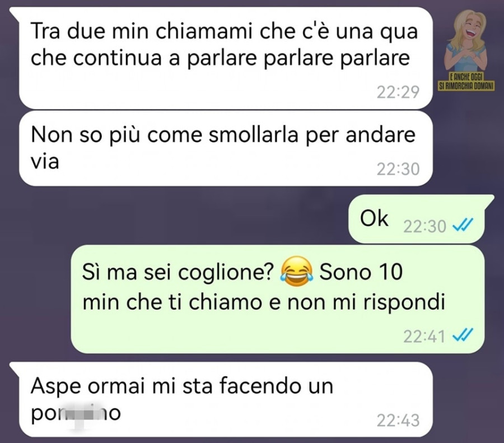Viewport: 504px width, 443px height.
Task: Click the 22:30 timestamp on Ok message
Action: [x=424, y=226]
